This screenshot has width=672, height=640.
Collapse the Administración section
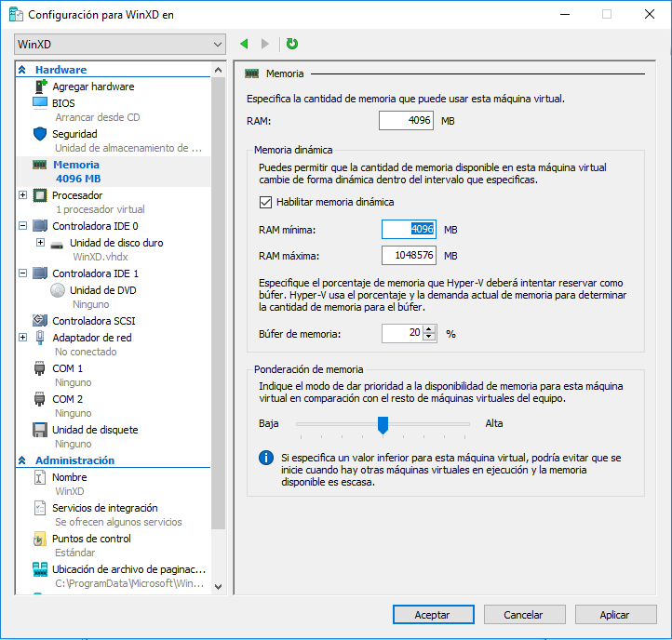click(x=22, y=460)
